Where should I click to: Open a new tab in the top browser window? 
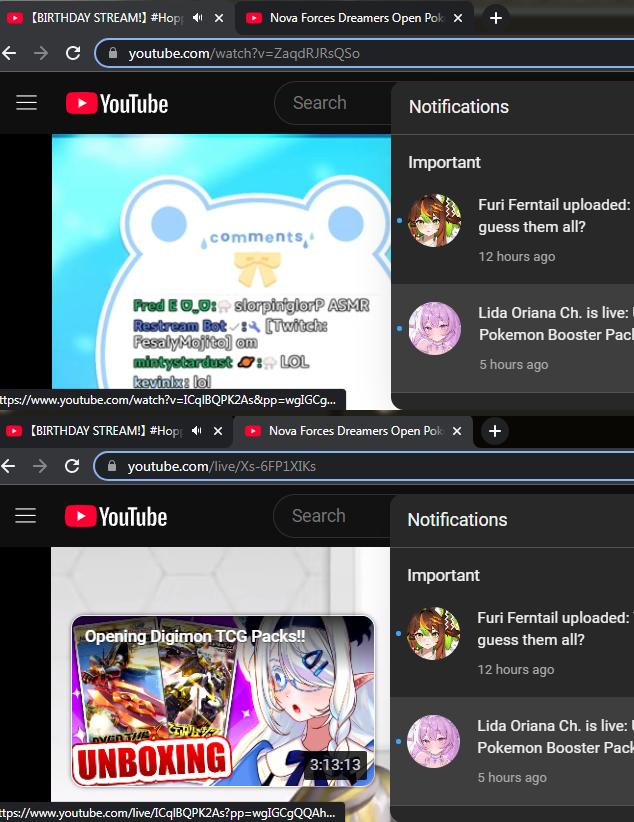point(496,18)
